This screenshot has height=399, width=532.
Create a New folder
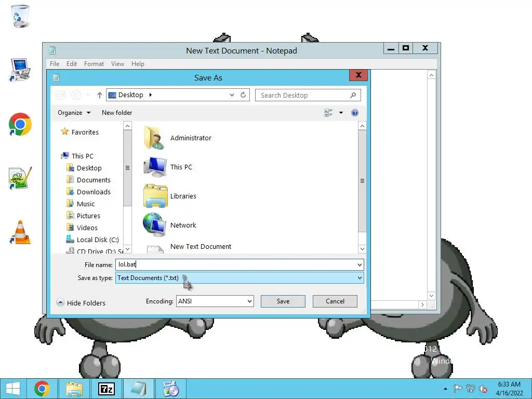point(117,113)
